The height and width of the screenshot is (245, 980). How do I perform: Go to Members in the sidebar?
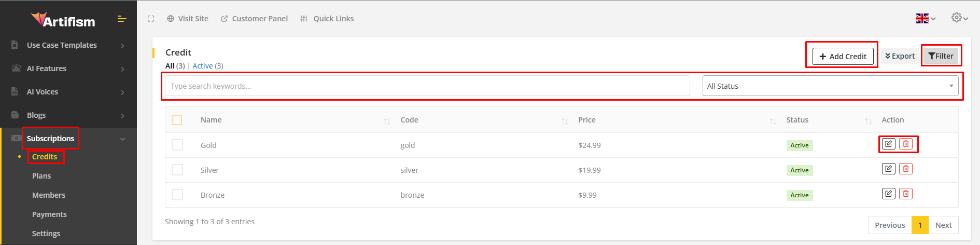point(49,195)
